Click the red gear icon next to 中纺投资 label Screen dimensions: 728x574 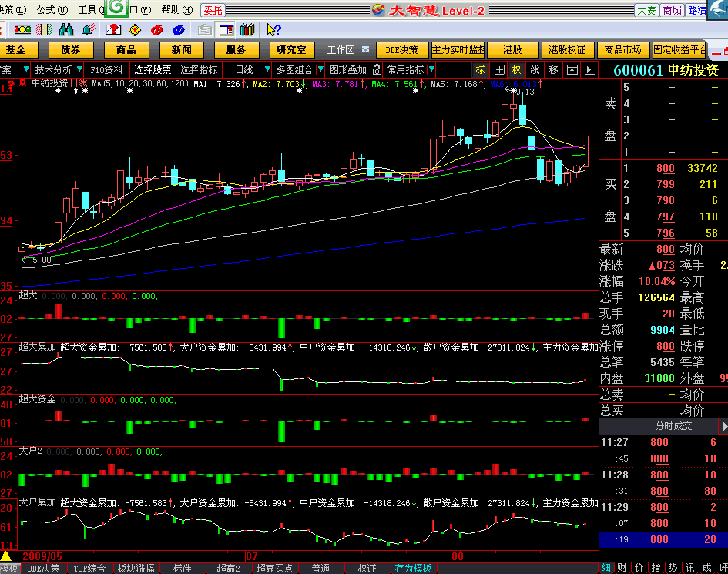click(x=23, y=83)
